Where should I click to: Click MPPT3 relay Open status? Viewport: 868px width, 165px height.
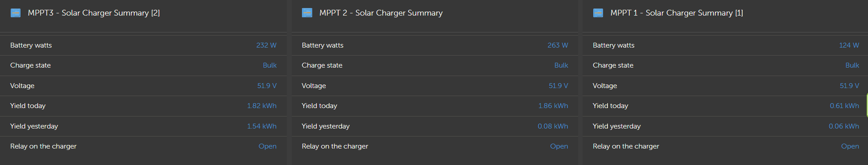268,146
